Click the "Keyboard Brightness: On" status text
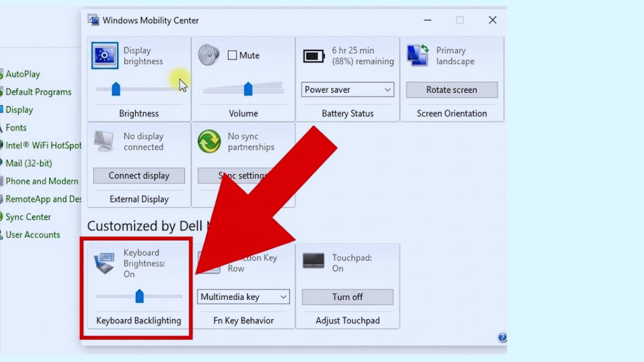 [144, 263]
